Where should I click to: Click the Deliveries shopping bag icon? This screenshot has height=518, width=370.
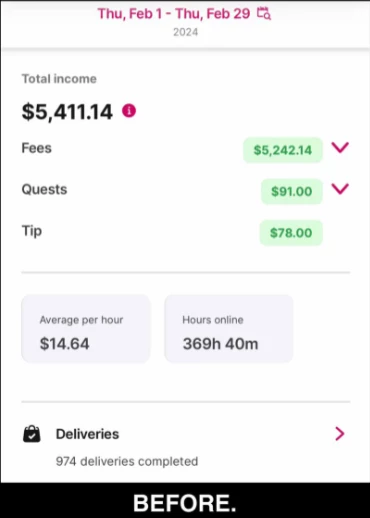[x=32, y=434]
